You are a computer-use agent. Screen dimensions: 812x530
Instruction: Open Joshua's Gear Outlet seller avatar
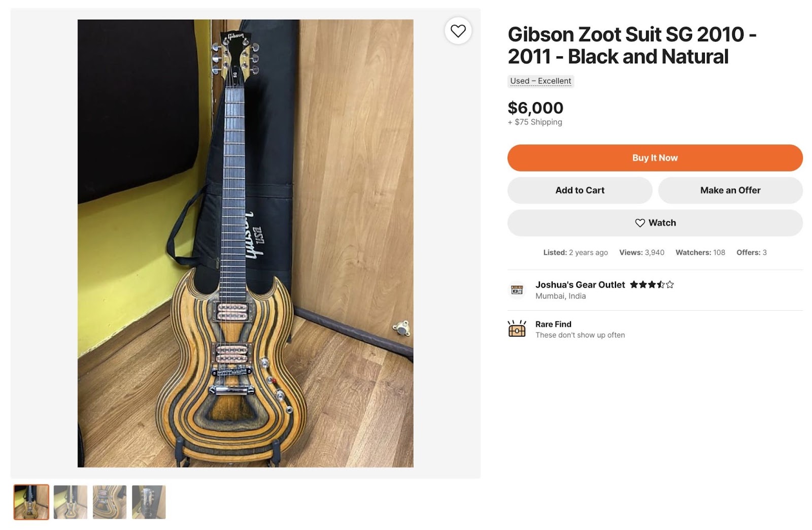point(517,290)
